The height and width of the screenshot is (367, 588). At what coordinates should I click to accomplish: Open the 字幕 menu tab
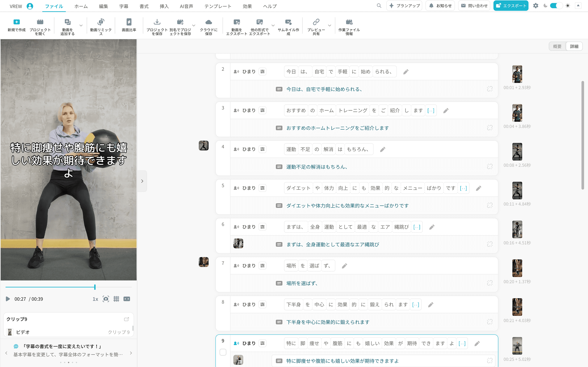(x=124, y=6)
